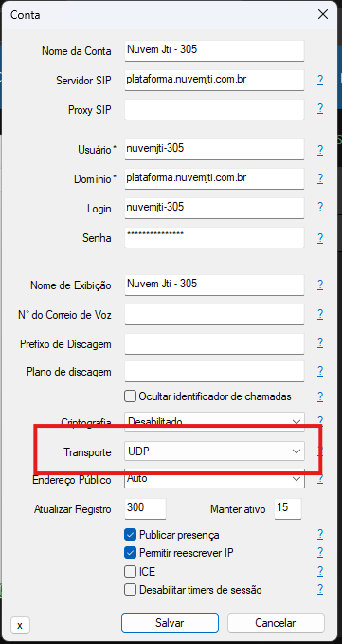This screenshot has height=644, width=342.
Task: Click the Manter ativo field with 15
Action: point(288,509)
